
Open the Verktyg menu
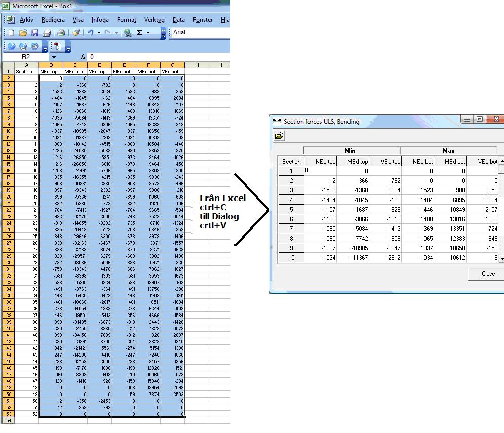(x=154, y=20)
